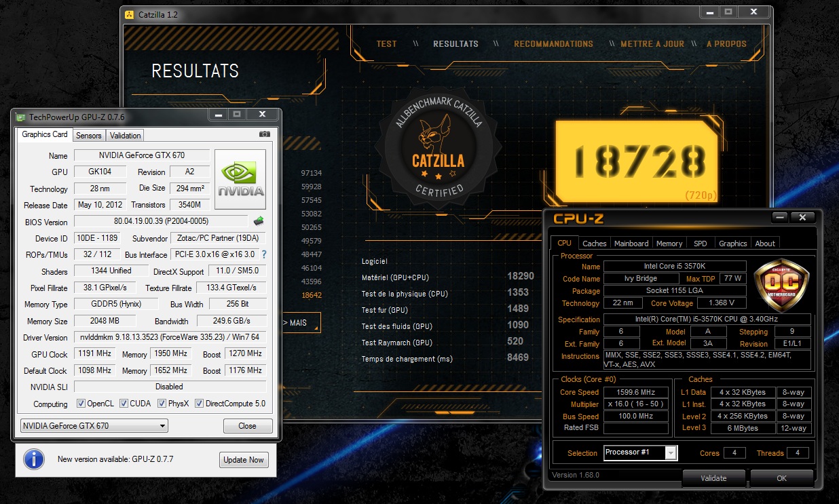The image size is (839, 504).
Task: Go to the TEST menu in Catzilla
Action: coord(387,44)
